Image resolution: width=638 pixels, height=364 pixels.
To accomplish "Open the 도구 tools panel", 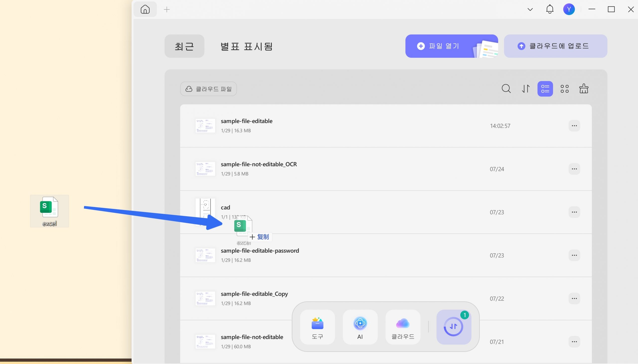I will coord(317,327).
